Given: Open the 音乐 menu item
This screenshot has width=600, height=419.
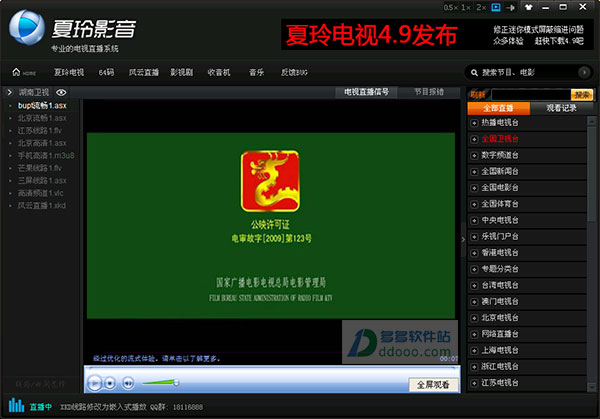Looking at the screenshot, I should [256, 72].
